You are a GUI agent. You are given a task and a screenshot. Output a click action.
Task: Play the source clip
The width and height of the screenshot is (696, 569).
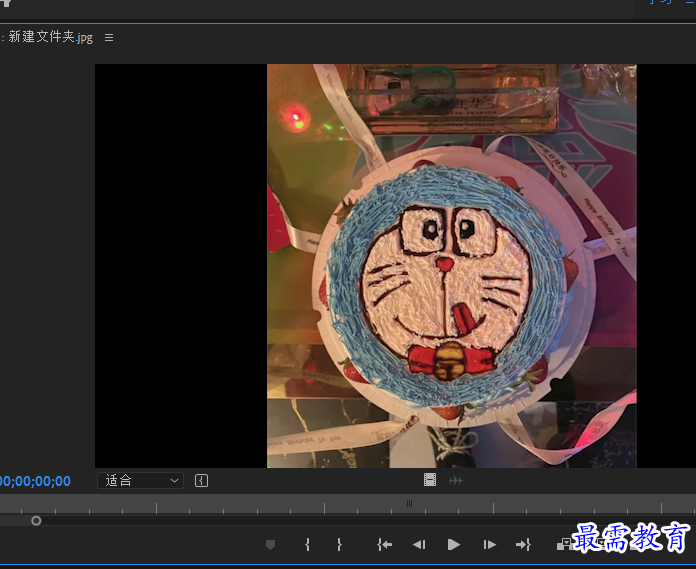coord(453,544)
